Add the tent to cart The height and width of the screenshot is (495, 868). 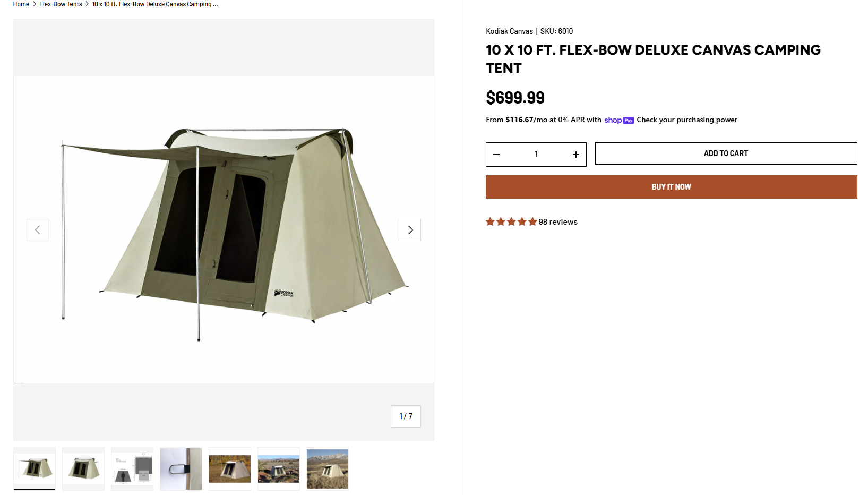click(725, 153)
